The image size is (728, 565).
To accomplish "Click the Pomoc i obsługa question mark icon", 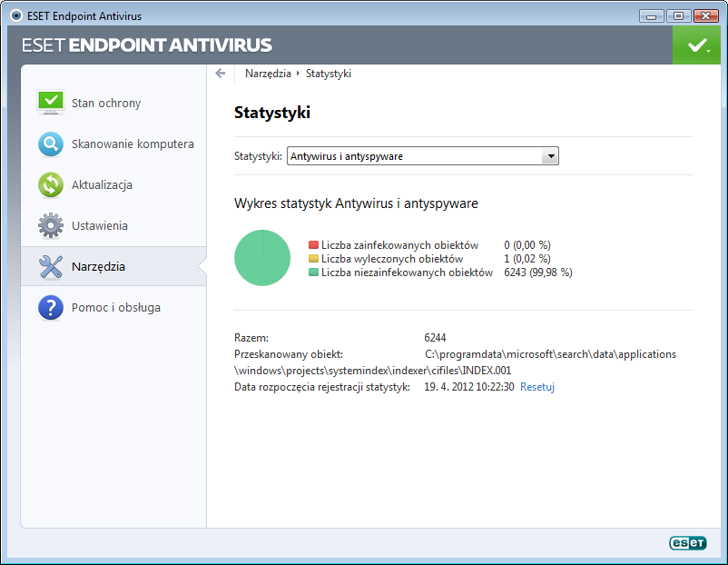I will tap(51, 308).
